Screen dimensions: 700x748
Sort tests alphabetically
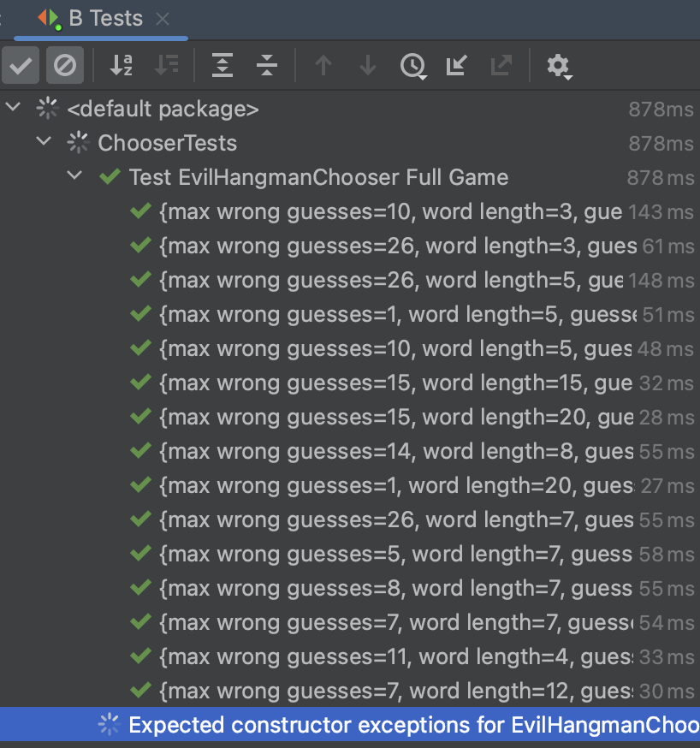(122, 66)
